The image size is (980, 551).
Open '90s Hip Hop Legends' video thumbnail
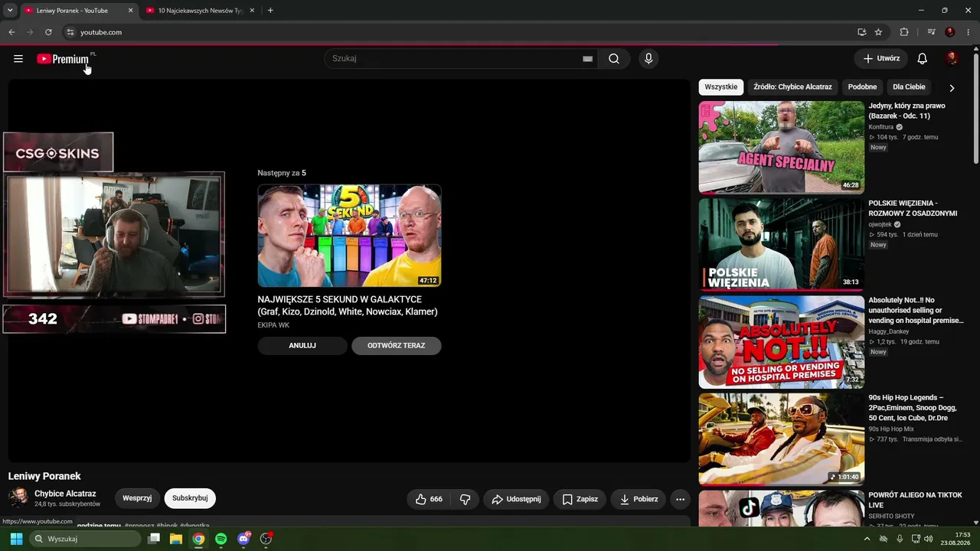click(782, 439)
